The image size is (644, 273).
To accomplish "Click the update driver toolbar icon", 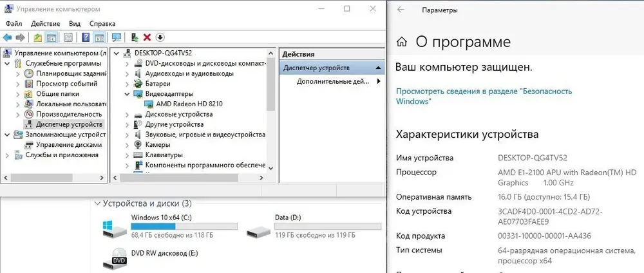I will [x=134, y=37].
